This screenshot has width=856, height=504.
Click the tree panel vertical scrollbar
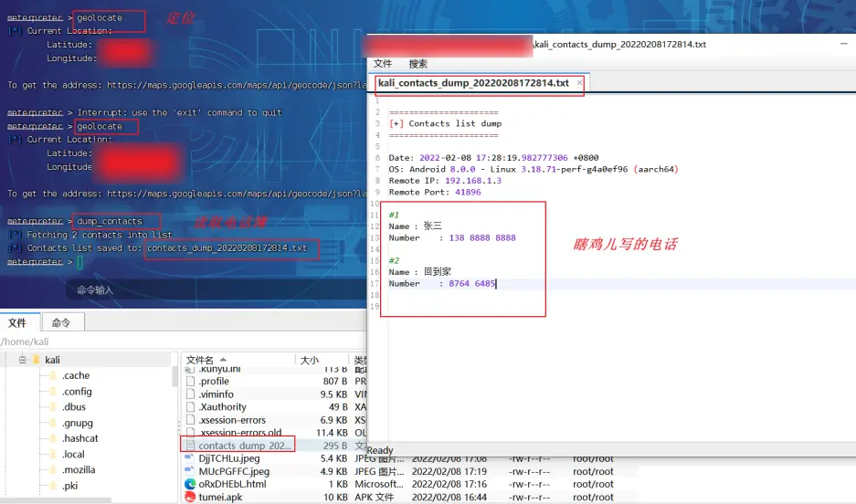click(174, 376)
